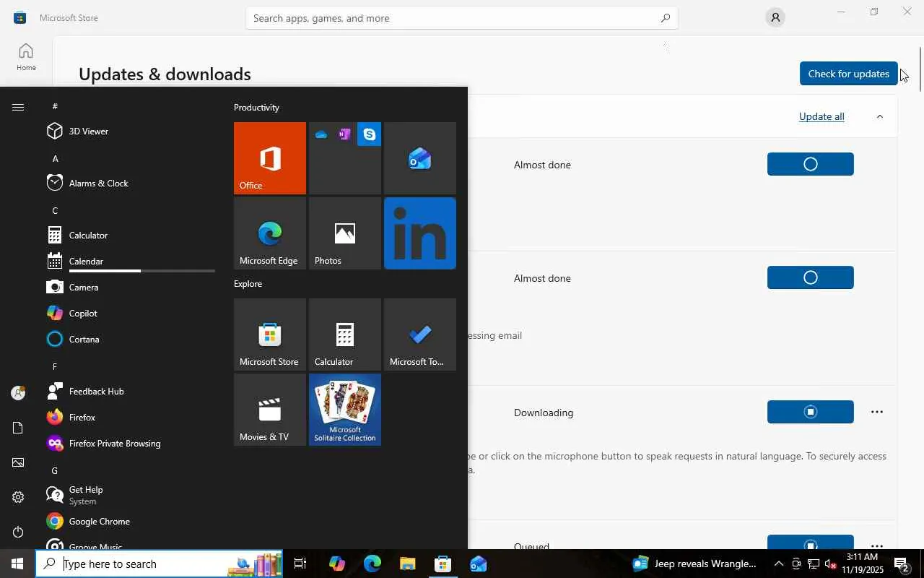Open Calendar from the app list

[x=131, y=261]
